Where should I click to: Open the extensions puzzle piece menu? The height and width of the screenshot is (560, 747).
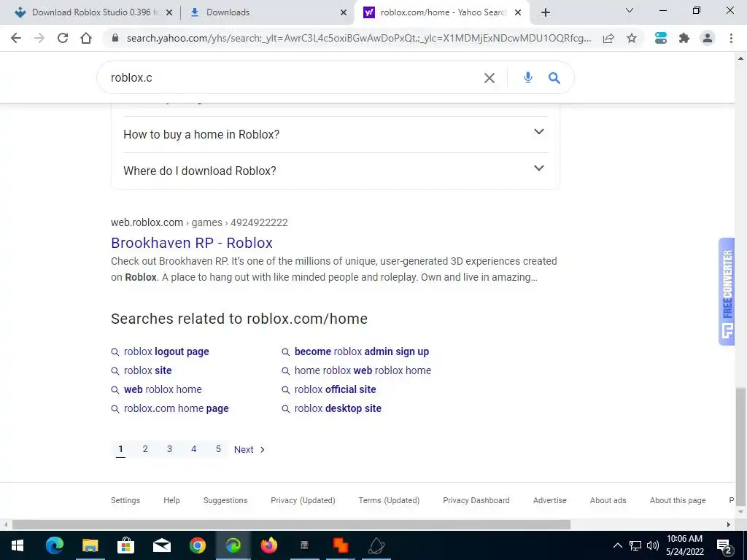click(x=684, y=38)
